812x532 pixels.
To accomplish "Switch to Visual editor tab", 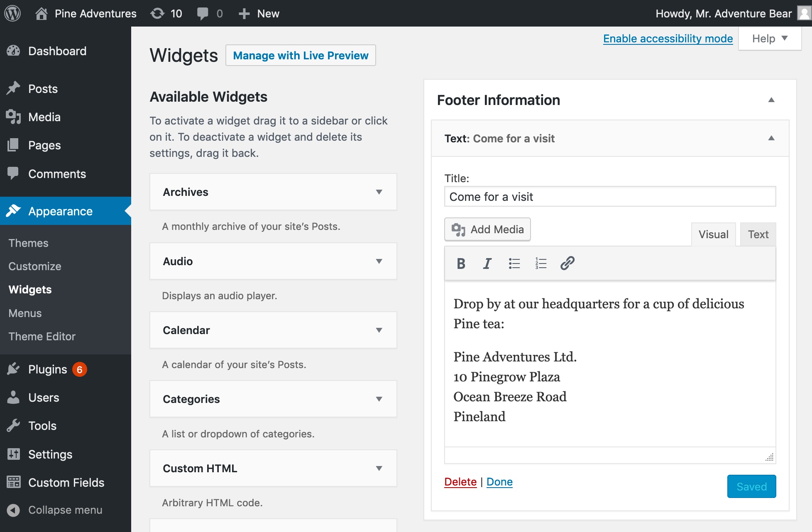I will tap(713, 234).
